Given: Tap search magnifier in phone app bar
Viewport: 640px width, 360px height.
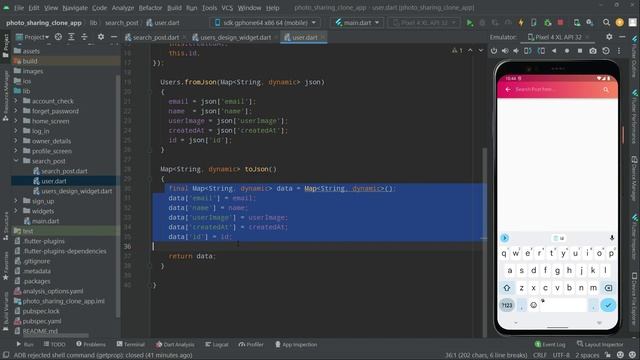Looking at the screenshot, I should tap(606, 90).
